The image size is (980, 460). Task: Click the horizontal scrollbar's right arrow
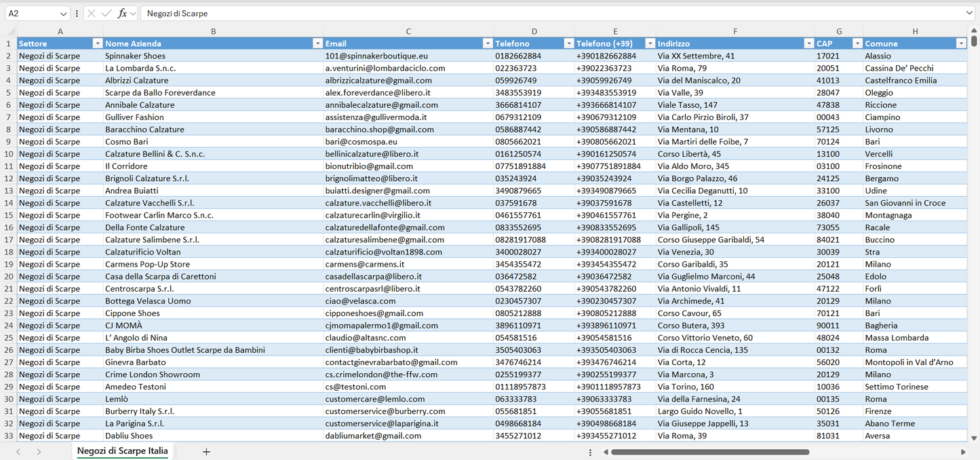[963, 452]
